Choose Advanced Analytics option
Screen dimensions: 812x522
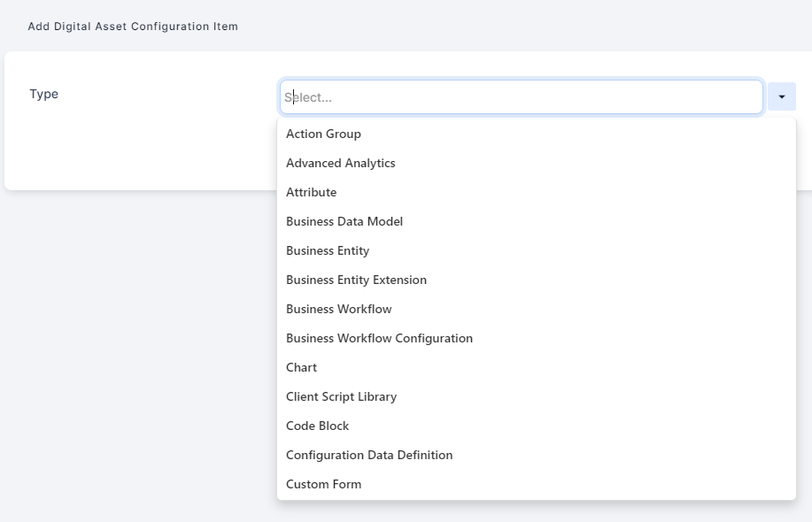click(x=340, y=163)
